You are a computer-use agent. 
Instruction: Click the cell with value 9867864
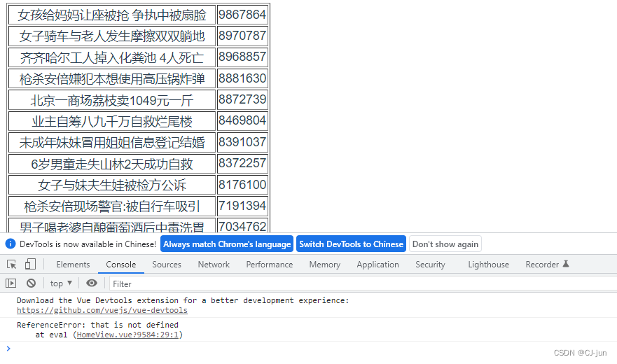click(x=242, y=15)
